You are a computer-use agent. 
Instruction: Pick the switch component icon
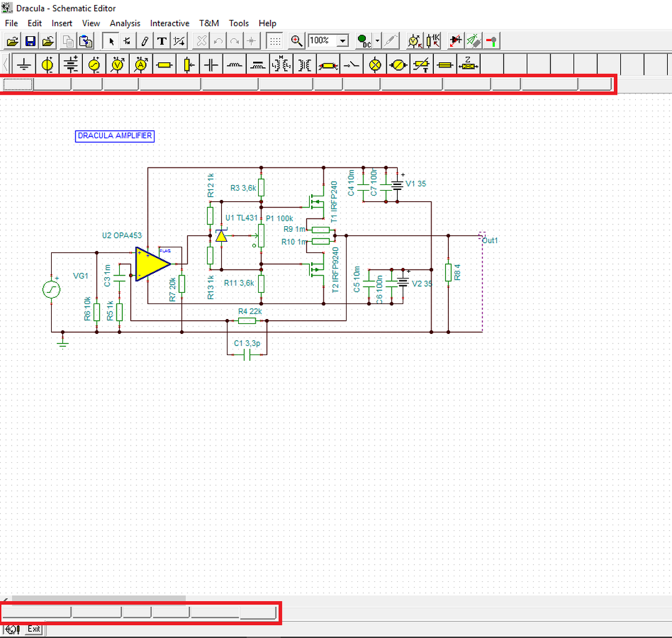352,65
